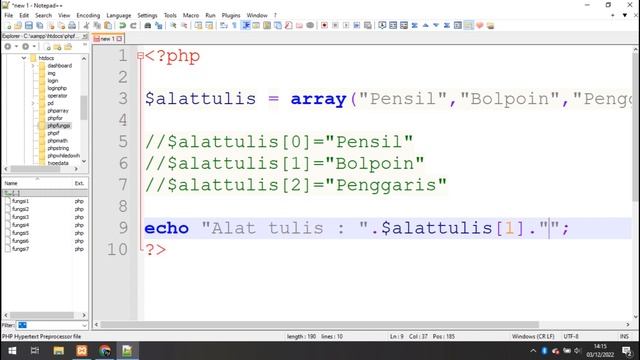The image size is (640, 360).
Task: Open the Language menu
Action: (118, 15)
